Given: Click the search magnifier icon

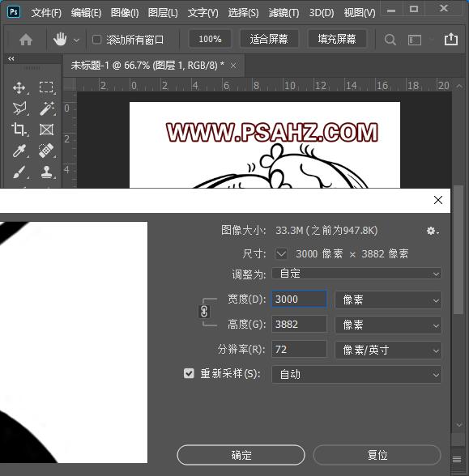Looking at the screenshot, I should click(x=390, y=40).
